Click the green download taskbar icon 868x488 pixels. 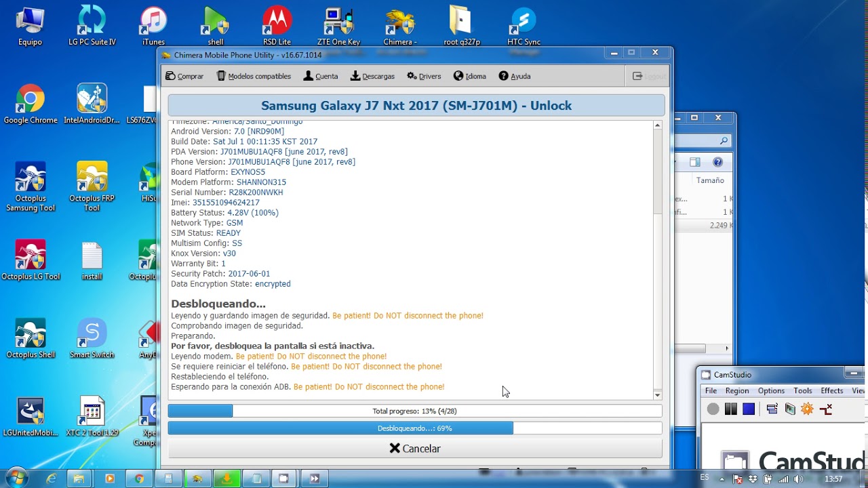226,479
